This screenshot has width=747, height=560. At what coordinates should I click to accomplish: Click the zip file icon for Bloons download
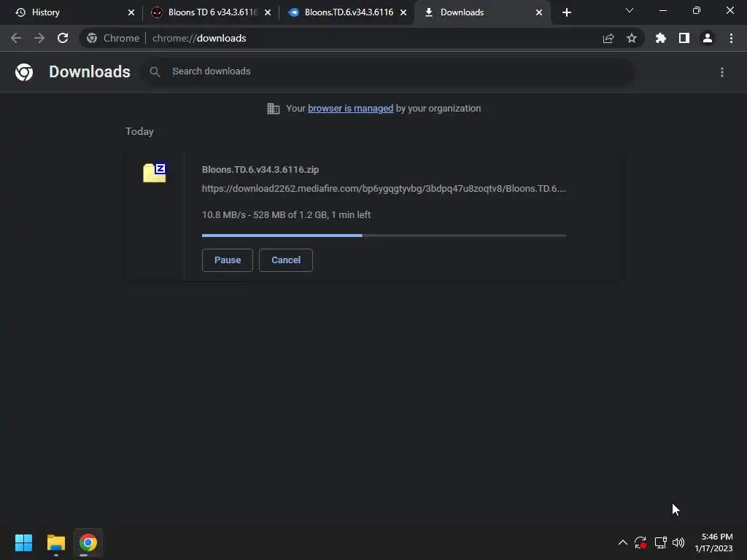(x=155, y=172)
